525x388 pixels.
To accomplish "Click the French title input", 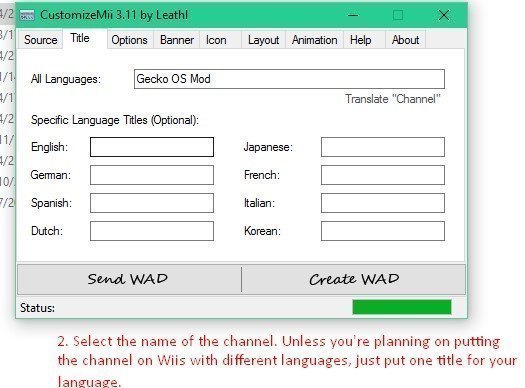I will coord(383,175).
